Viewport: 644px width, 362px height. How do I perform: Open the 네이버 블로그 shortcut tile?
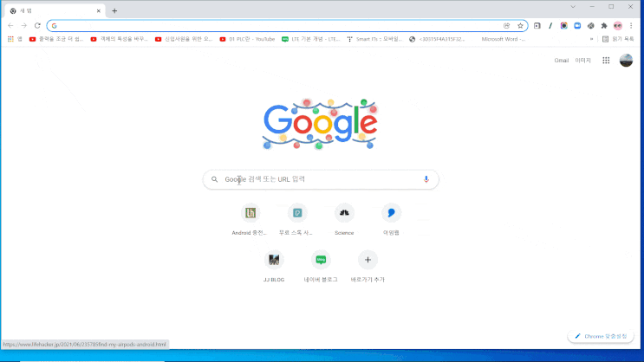point(321,267)
